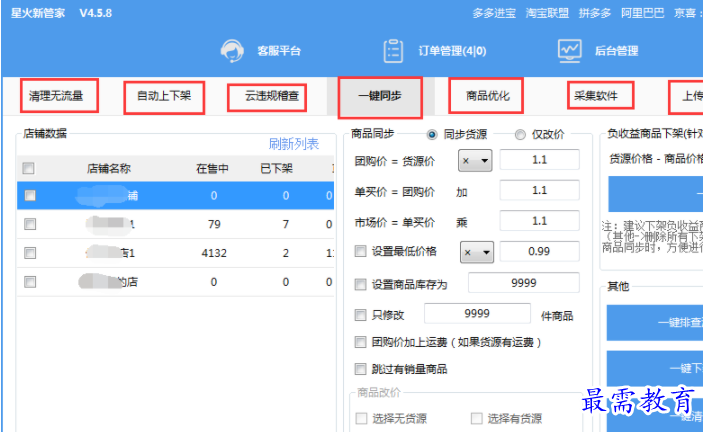Select the 同步货源 radio button

433,135
